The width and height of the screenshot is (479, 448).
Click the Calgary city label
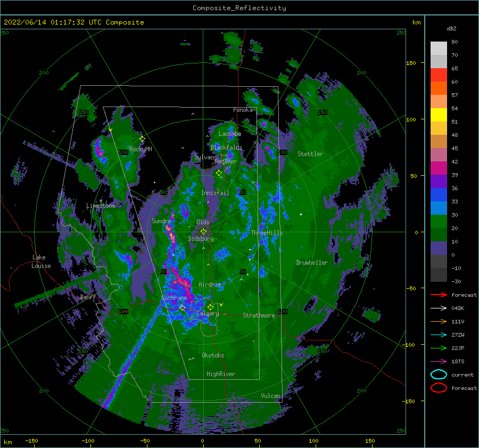coord(208,313)
